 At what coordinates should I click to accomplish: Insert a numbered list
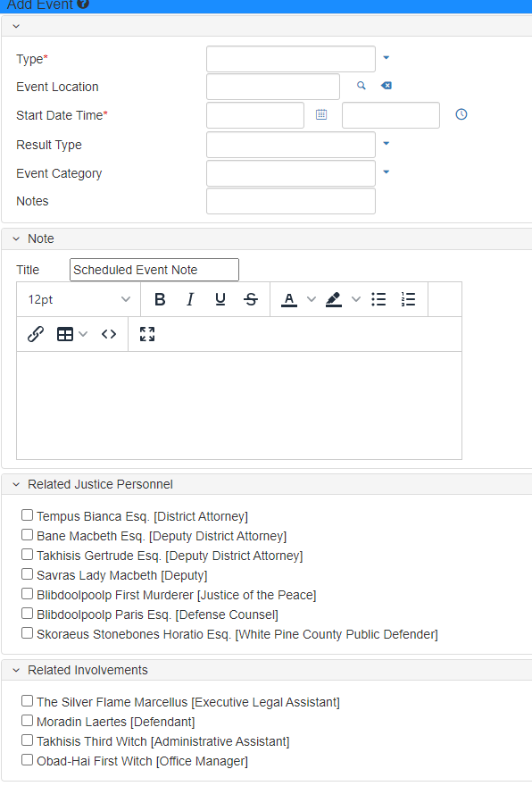[x=409, y=299]
